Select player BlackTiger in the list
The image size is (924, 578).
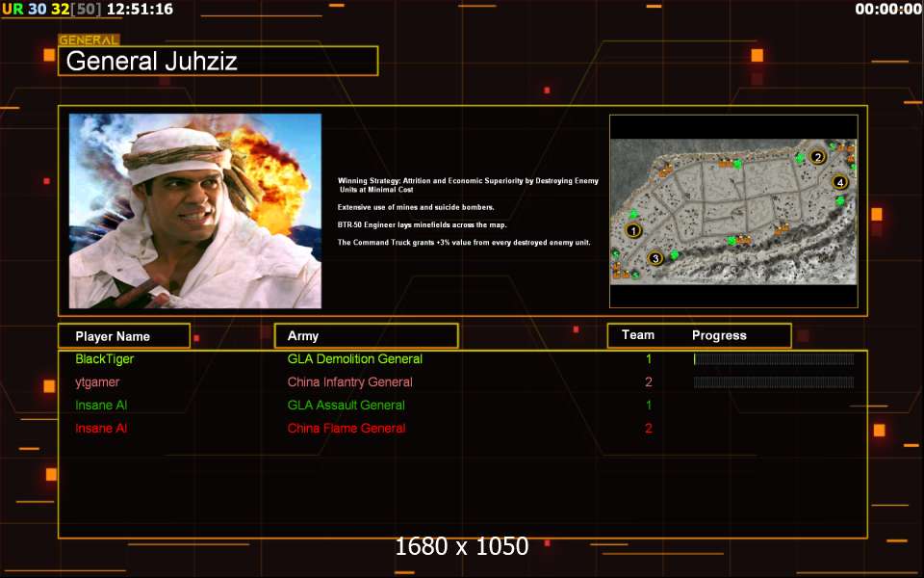point(104,358)
